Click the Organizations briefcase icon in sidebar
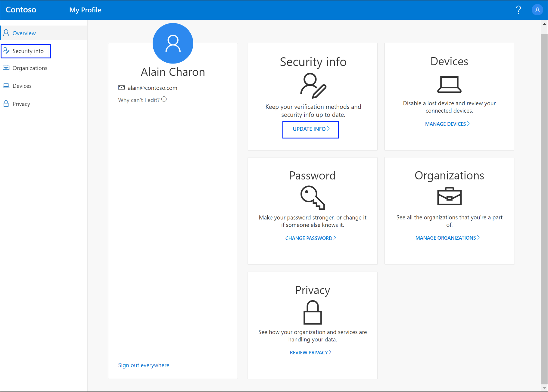This screenshot has width=548, height=392. [6, 68]
